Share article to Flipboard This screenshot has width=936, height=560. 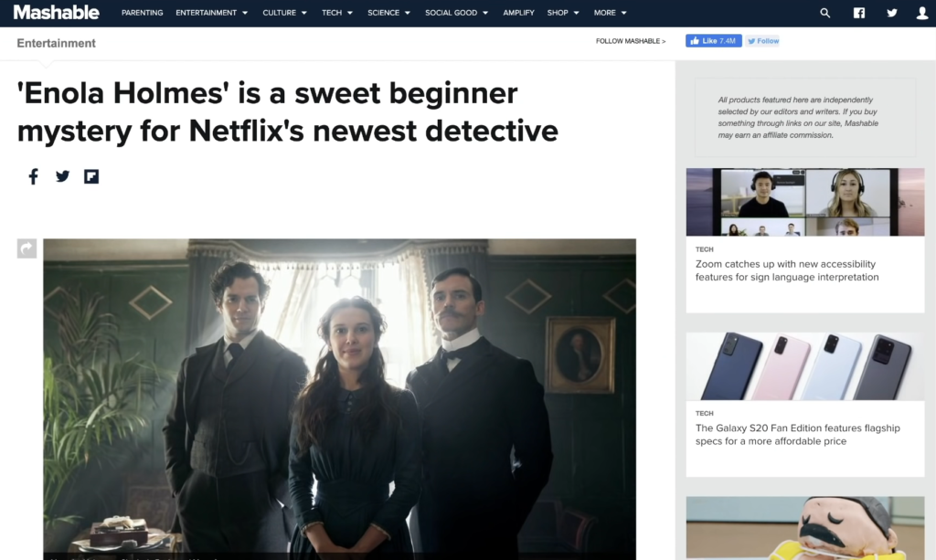pyautogui.click(x=91, y=176)
